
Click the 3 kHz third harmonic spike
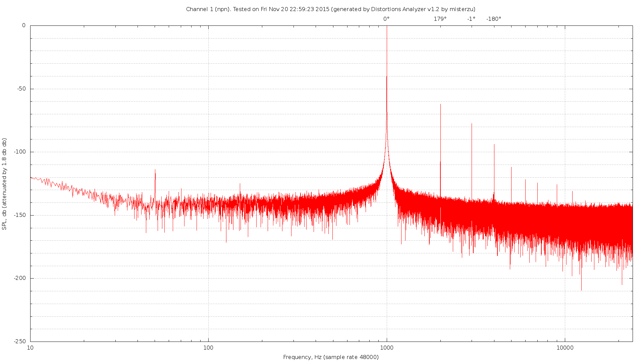point(472,163)
